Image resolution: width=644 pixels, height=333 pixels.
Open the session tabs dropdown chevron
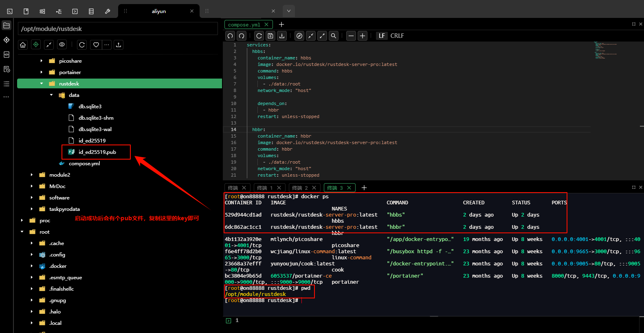(x=289, y=11)
